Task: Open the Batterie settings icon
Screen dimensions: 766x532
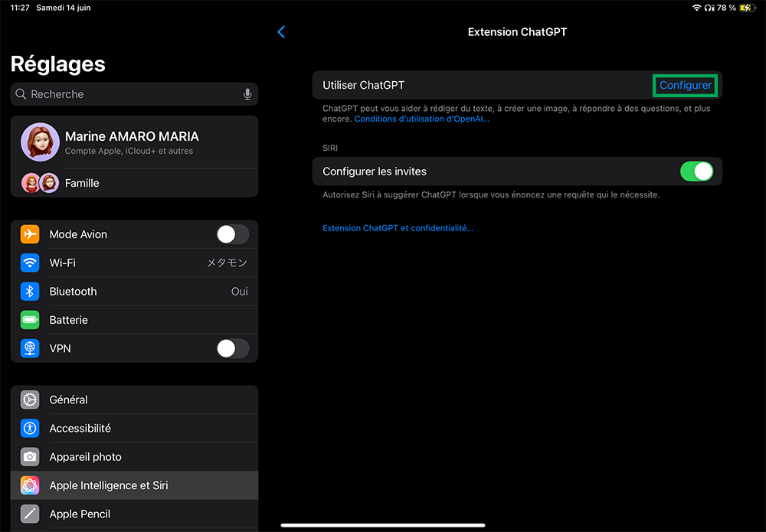Action: tap(30, 320)
